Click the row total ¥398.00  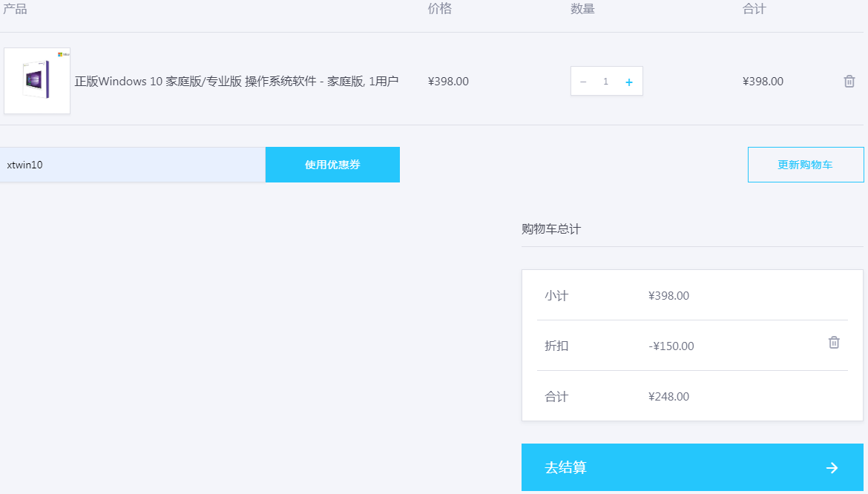tap(763, 82)
